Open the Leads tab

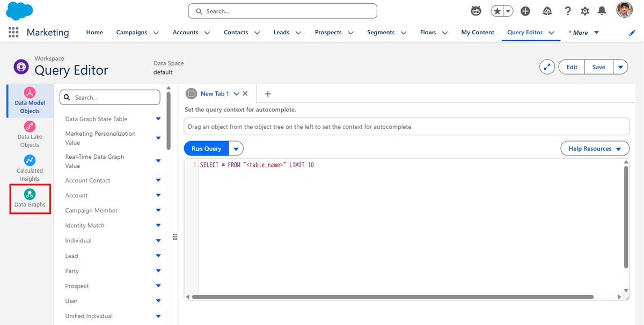[x=281, y=32]
